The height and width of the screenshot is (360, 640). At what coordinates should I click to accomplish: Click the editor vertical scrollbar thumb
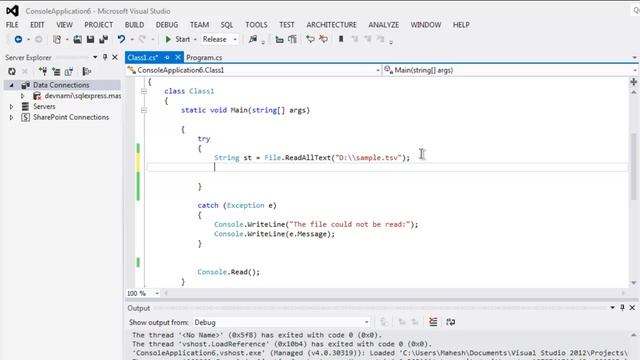click(x=633, y=167)
